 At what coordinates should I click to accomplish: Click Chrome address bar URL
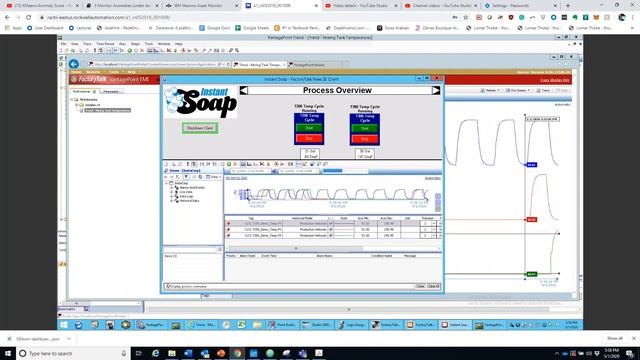coord(245,18)
